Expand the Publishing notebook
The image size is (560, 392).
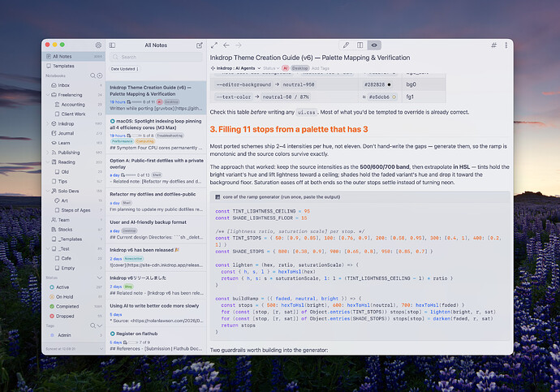(48, 153)
